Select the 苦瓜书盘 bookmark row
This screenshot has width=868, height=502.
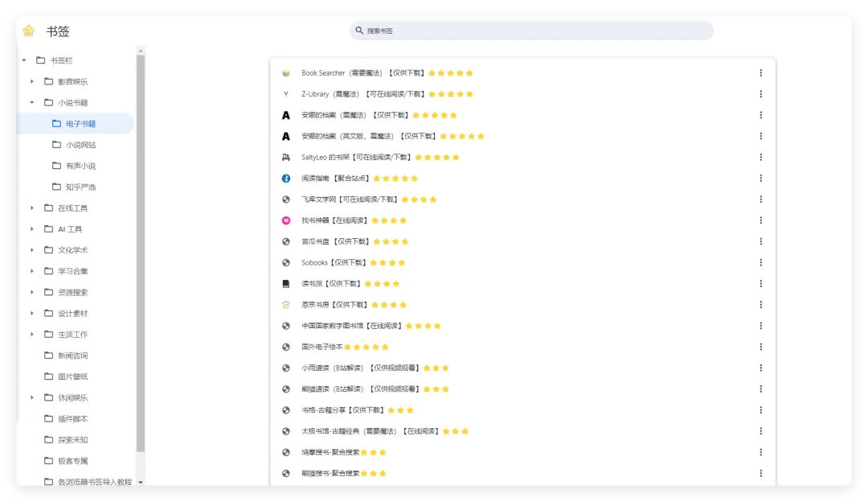pos(522,241)
